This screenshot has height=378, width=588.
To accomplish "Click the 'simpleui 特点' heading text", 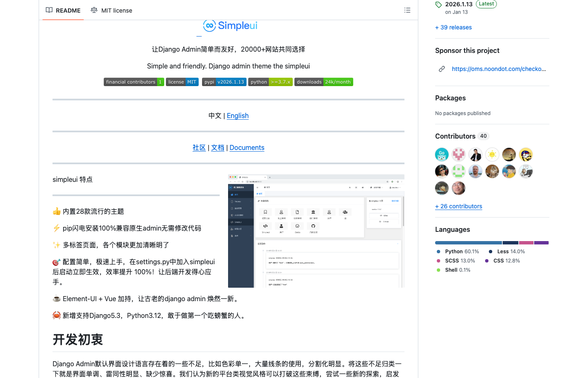I will click(x=72, y=179).
